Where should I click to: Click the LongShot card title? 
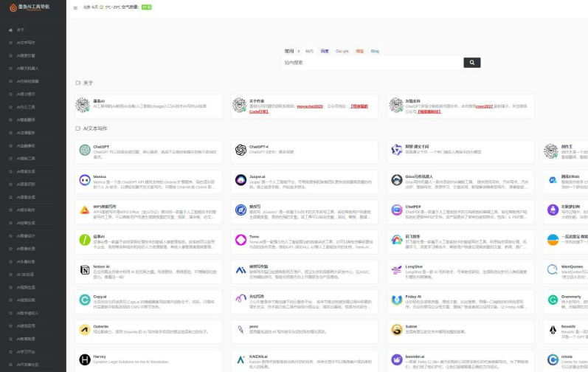(x=414, y=266)
